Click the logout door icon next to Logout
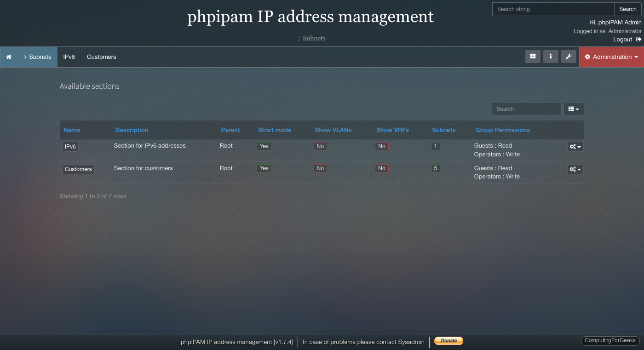 point(638,39)
